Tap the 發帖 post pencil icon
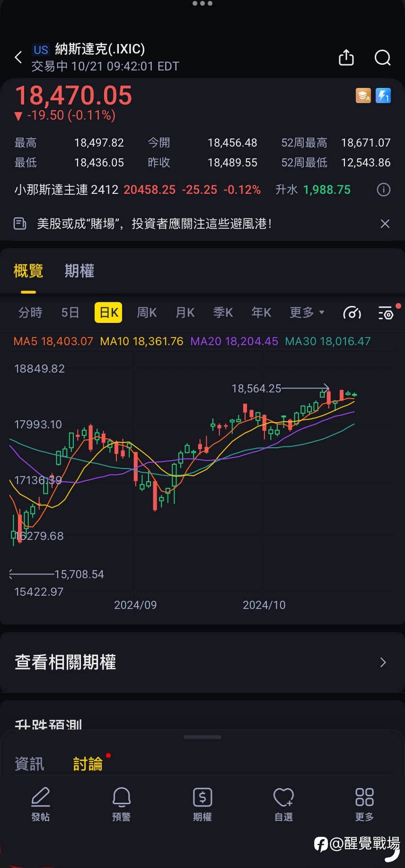This screenshot has height=868, width=405. [x=41, y=804]
